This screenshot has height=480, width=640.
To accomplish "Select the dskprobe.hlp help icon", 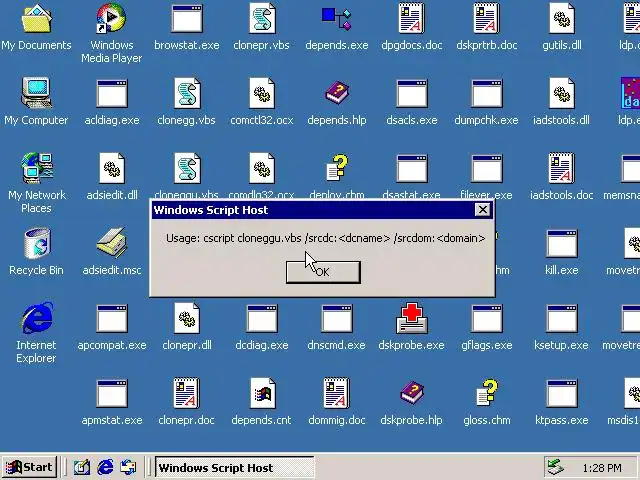I will pyautogui.click(x=411, y=394).
